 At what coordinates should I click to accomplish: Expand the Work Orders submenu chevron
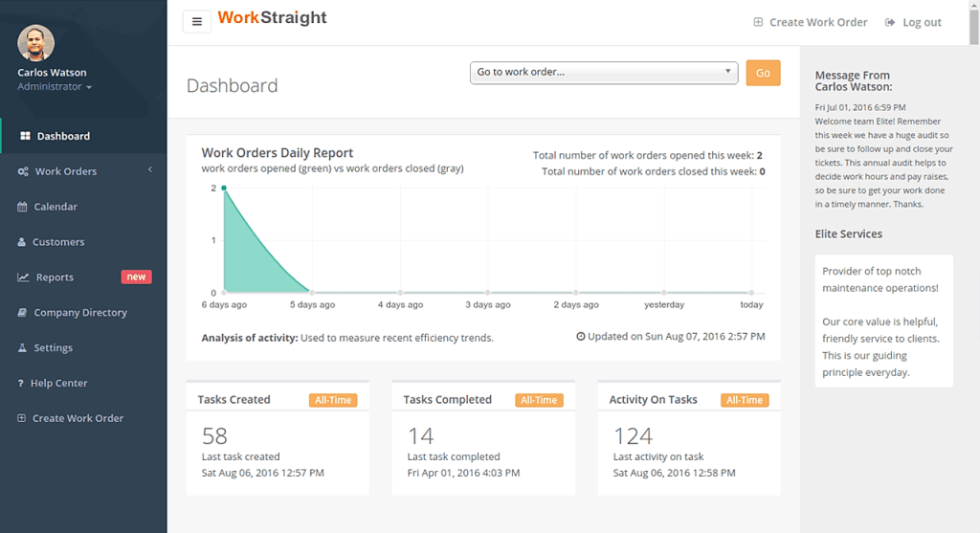(150, 171)
